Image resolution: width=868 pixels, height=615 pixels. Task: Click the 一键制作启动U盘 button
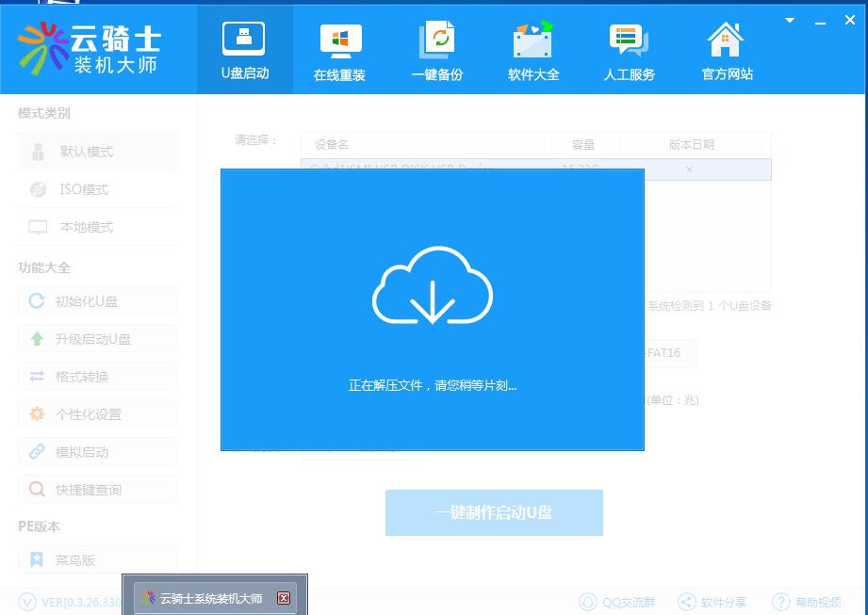[494, 512]
